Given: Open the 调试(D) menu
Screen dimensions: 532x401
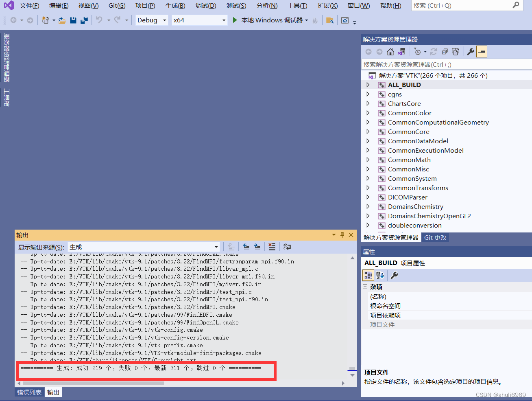Looking at the screenshot, I should click(206, 5).
